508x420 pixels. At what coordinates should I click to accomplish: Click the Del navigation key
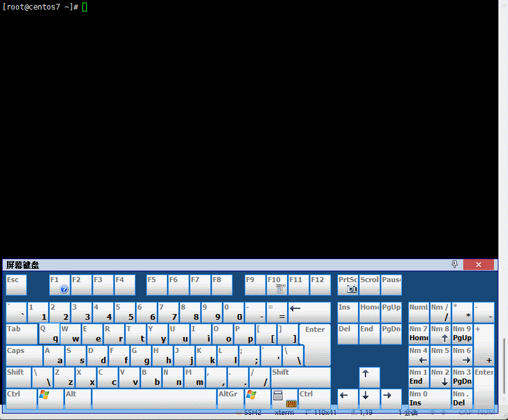click(x=348, y=334)
